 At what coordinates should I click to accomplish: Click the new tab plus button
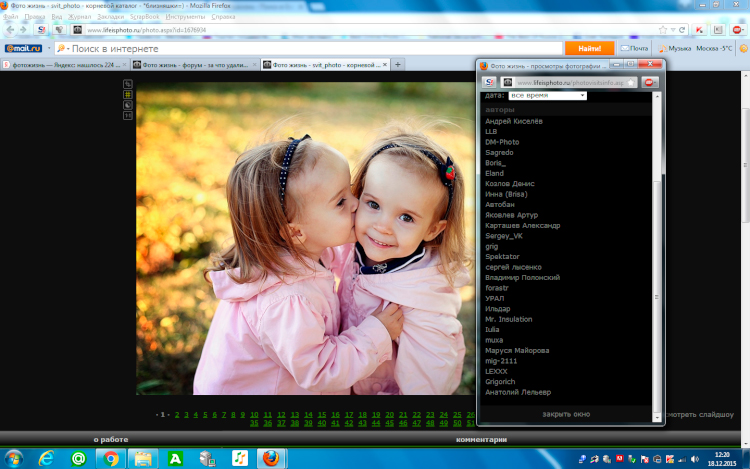pyautogui.click(x=398, y=64)
